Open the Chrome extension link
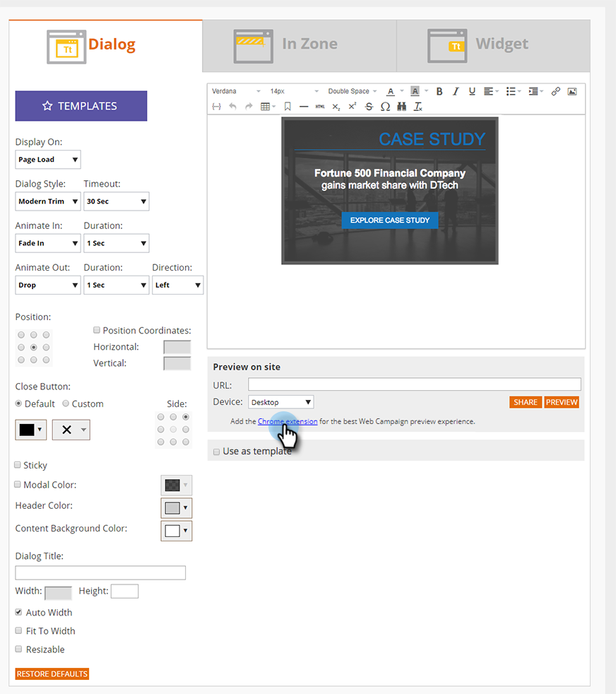Image resolution: width=616 pixels, height=694 pixels. [x=288, y=421]
